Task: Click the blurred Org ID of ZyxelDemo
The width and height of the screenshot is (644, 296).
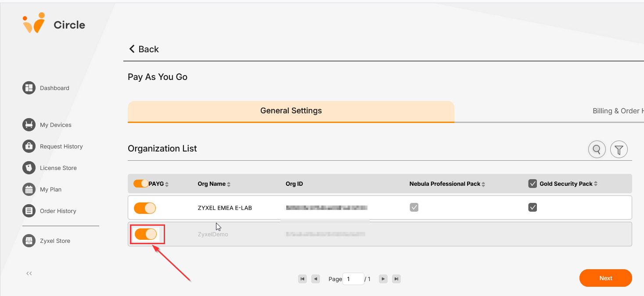Action: [325, 234]
